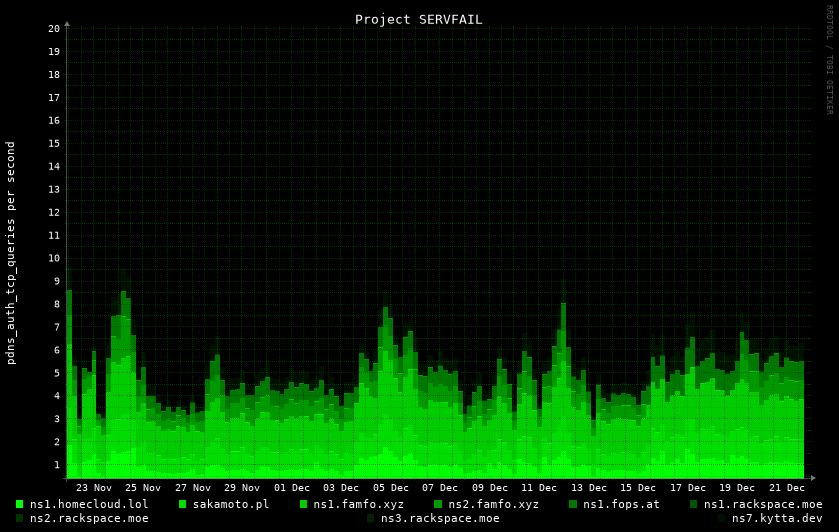
Task: Click the ns1.fops.at legend color square
Action: (573, 504)
